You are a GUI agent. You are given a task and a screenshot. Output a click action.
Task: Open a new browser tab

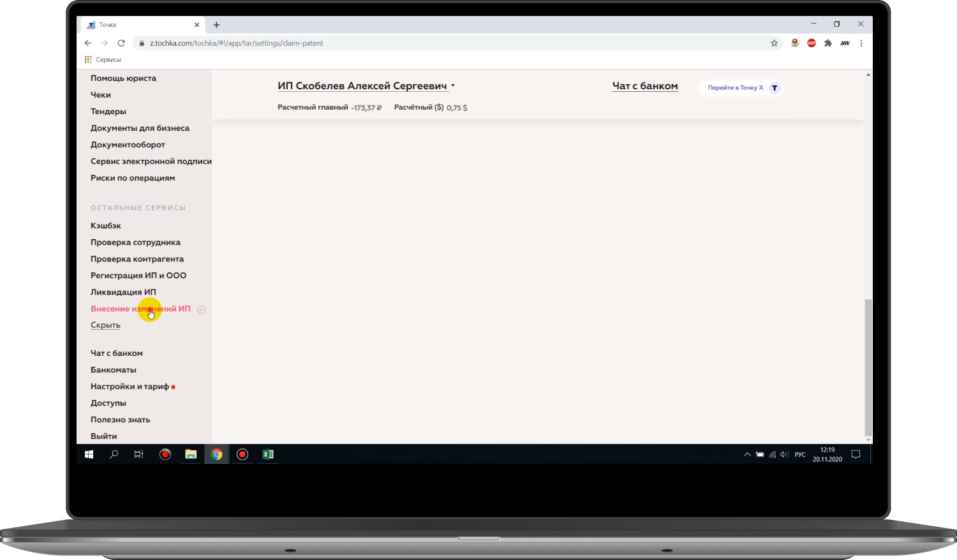pyautogui.click(x=216, y=25)
